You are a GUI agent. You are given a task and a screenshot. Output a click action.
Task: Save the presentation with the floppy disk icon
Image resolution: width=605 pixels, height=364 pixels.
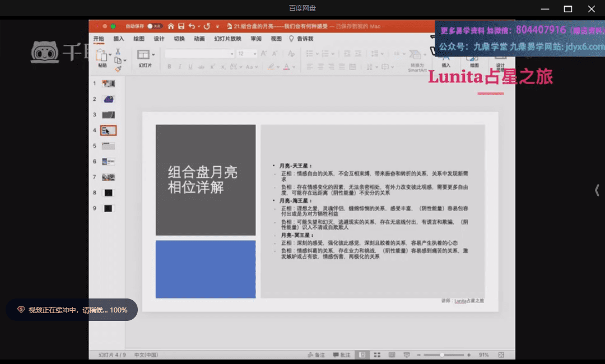click(x=181, y=26)
